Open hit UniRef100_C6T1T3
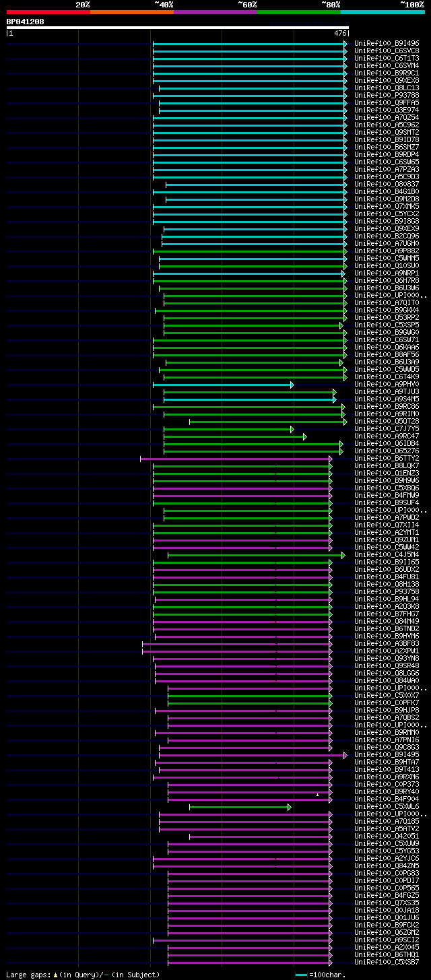Screen dimensions: 431x980 (387, 58)
